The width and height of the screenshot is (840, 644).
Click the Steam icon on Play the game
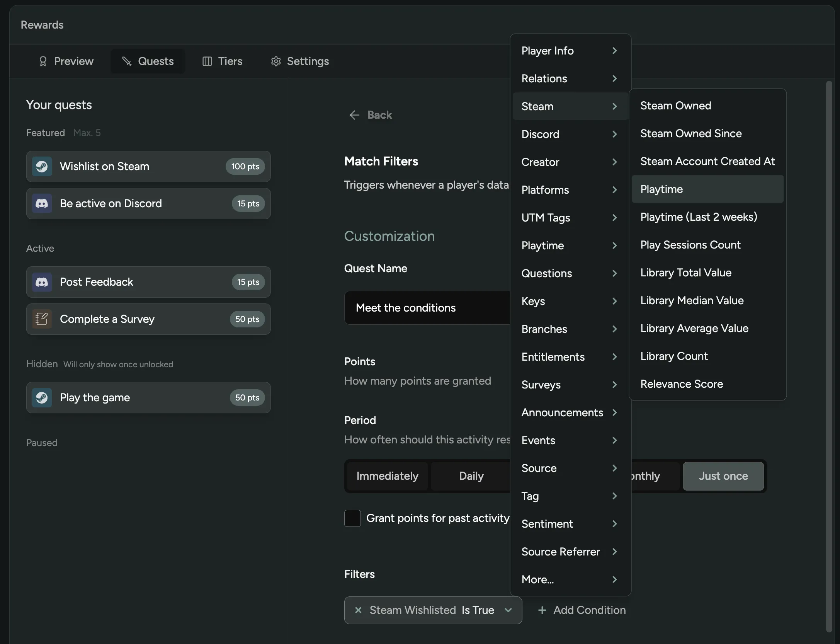pos(42,397)
